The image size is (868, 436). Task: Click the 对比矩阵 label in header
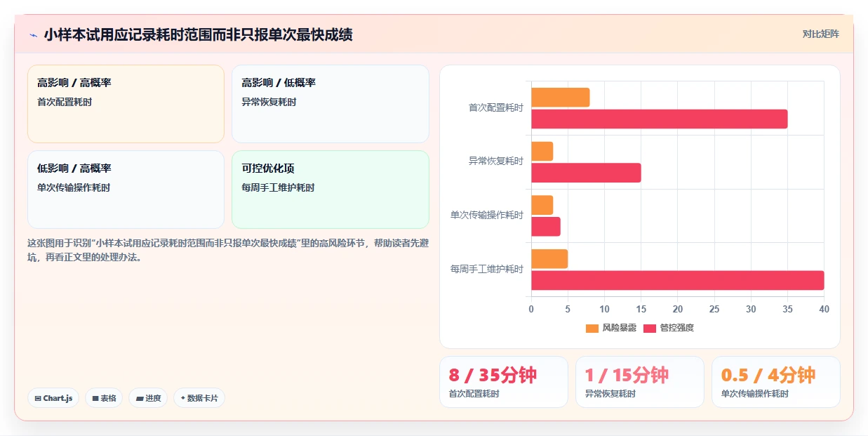pyautogui.click(x=821, y=34)
